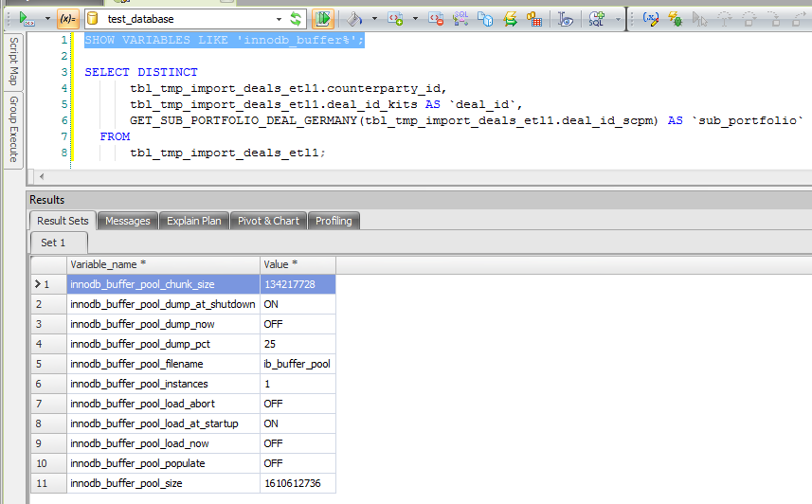The image size is (812, 504).
Task: Open the Group Execute side panel
Action: pyautogui.click(x=14, y=129)
